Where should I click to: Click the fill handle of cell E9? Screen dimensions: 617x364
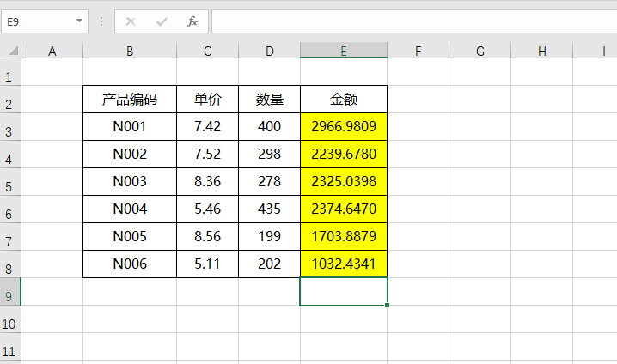[387, 305]
